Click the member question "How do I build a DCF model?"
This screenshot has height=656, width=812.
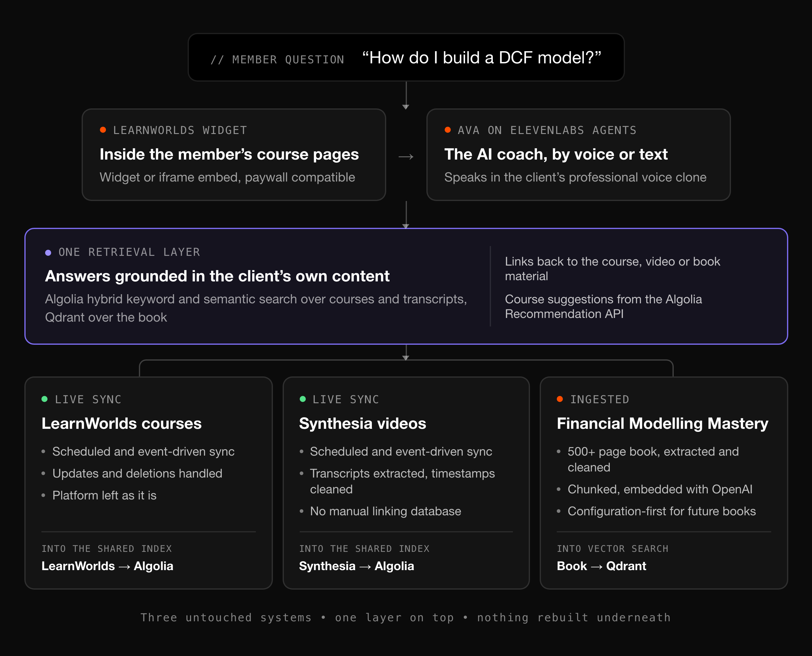point(482,58)
